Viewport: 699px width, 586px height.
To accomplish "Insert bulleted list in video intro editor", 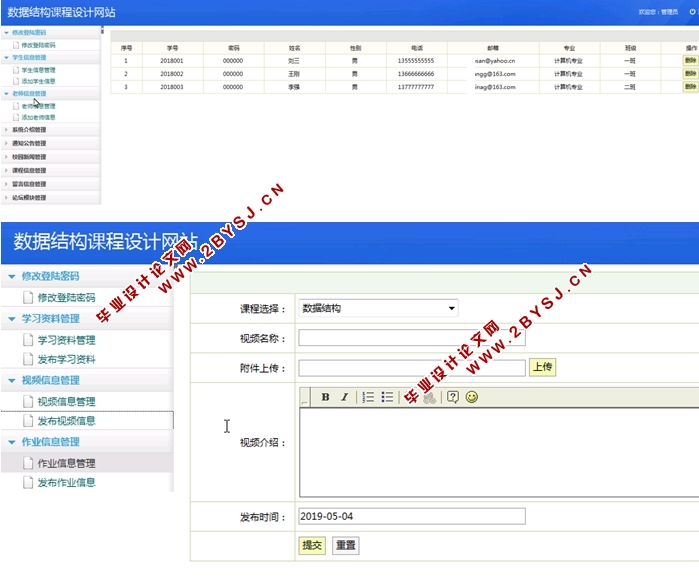I will point(387,397).
